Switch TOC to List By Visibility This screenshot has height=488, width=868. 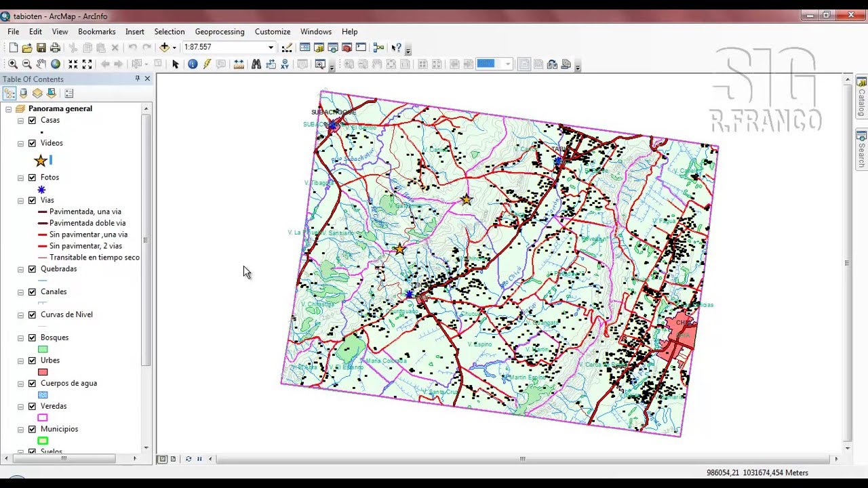tap(37, 94)
